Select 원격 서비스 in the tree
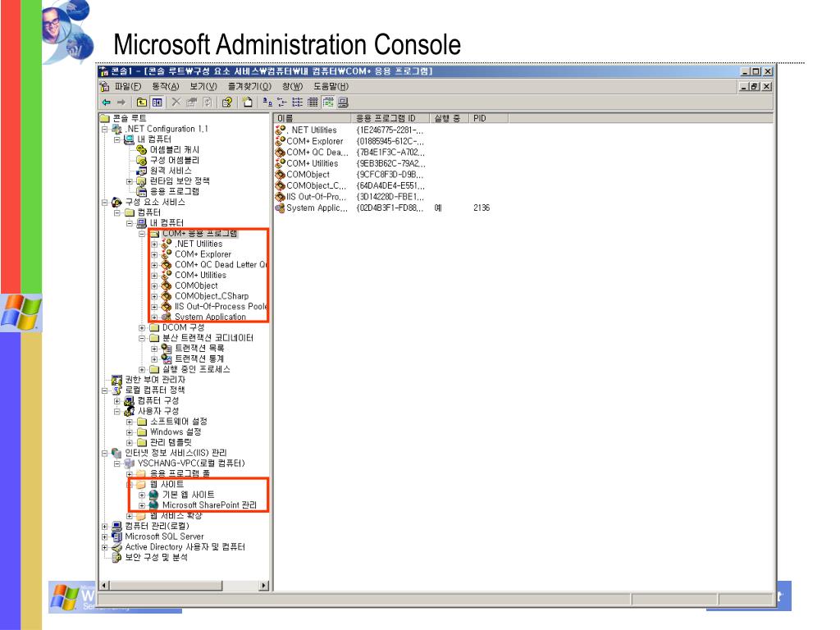840x630 pixels. pyautogui.click(x=171, y=171)
